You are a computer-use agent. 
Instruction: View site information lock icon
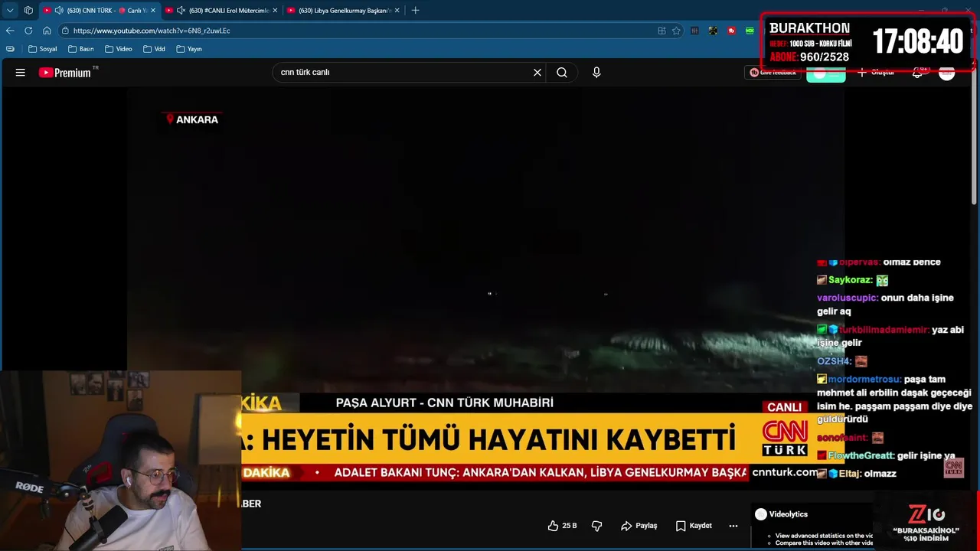(66, 31)
